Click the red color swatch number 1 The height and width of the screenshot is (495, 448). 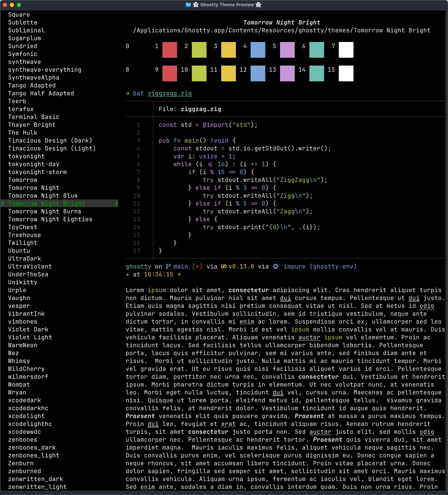pyautogui.click(x=169, y=50)
